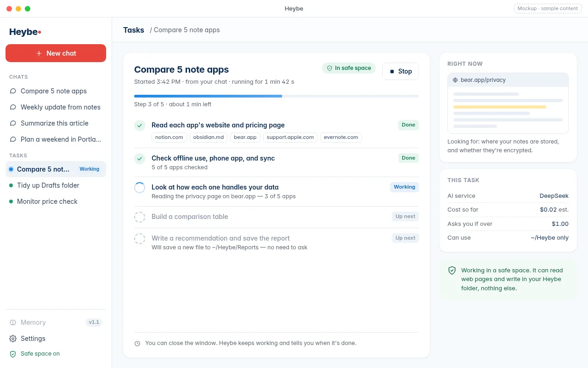Open the Compare 5 note apps chat
Image resolution: width=588 pixels, height=368 pixels.
click(56, 91)
